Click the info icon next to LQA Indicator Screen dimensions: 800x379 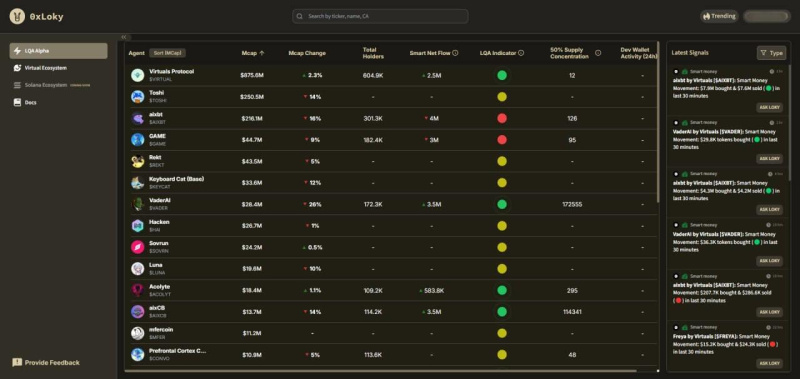coord(521,53)
